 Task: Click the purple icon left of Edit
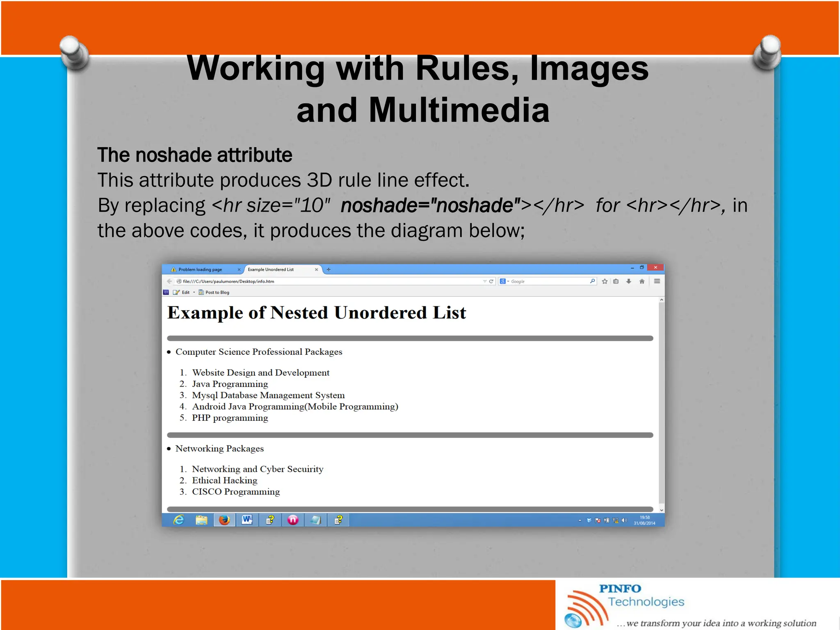pyautogui.click(x=166, y=292)
